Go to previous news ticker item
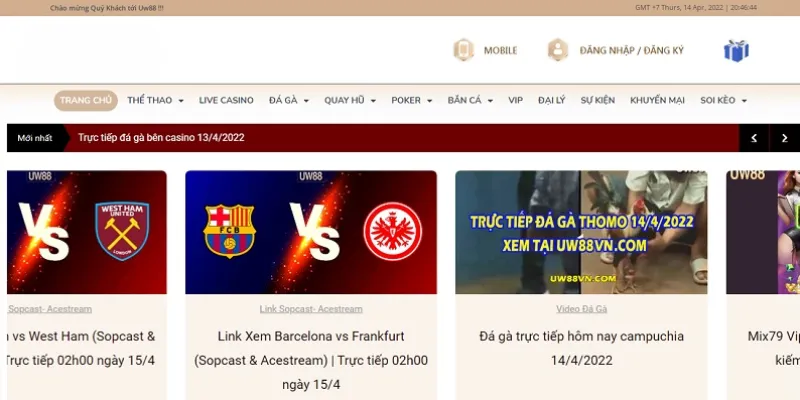Image resolution: width=800 pixels, height=400 pixels. coord(754,138)
